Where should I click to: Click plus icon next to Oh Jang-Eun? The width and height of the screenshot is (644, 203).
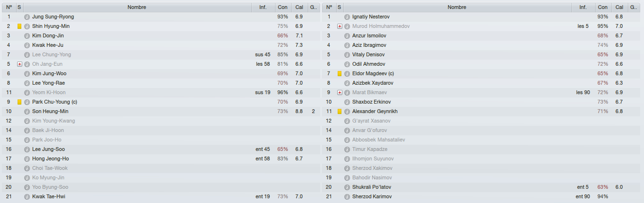pos(19,64)
